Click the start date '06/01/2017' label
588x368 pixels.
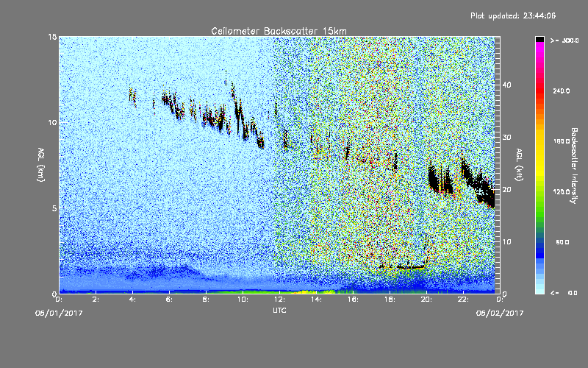pos(59,314)
